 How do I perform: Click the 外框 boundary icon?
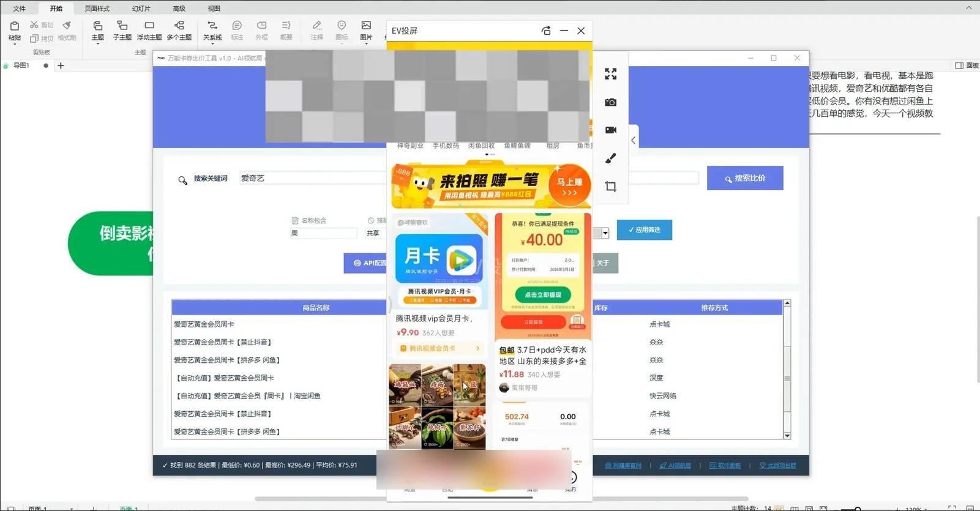[x=262, y=26]
